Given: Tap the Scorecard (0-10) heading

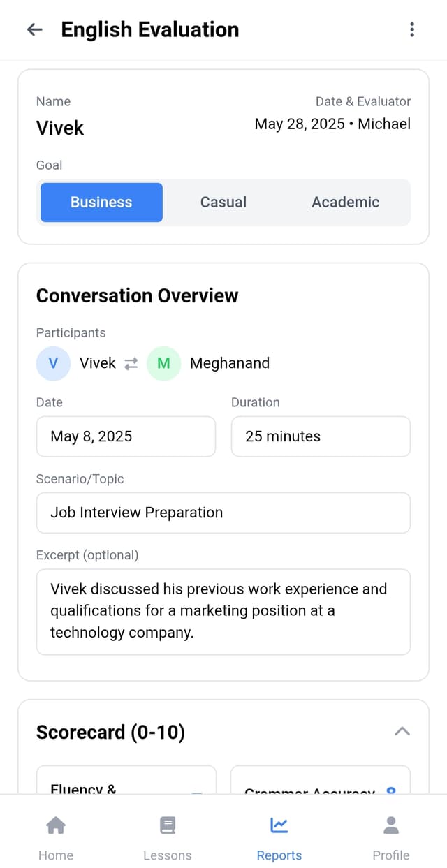Looking at the screenshot, I should (110, 732).
